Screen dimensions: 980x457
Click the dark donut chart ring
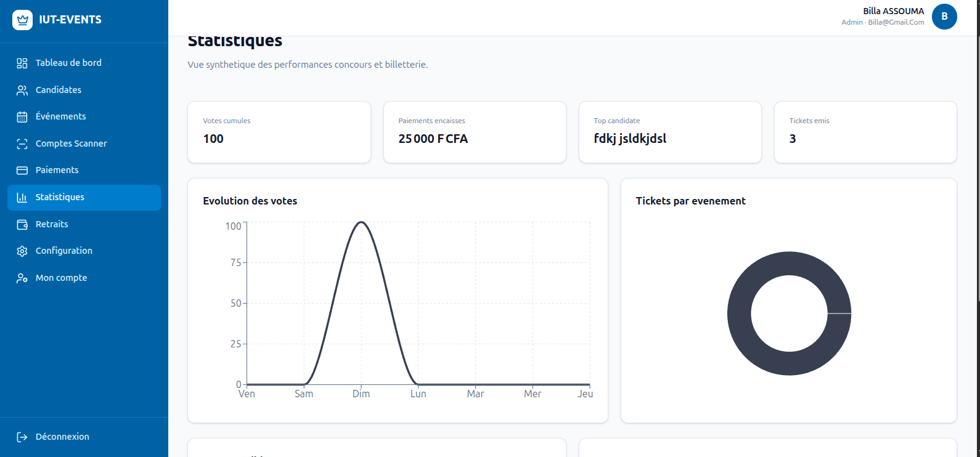tap(740, 313)
